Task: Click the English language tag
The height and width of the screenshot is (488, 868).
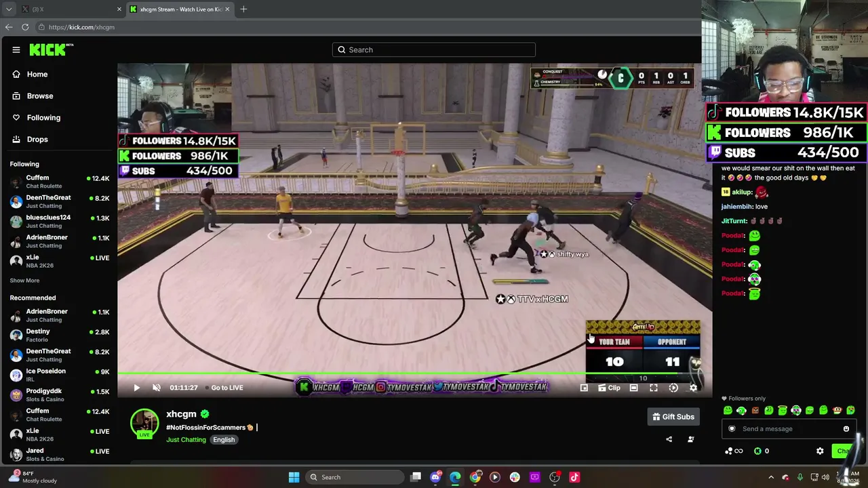Action: (x=224, y=440)
